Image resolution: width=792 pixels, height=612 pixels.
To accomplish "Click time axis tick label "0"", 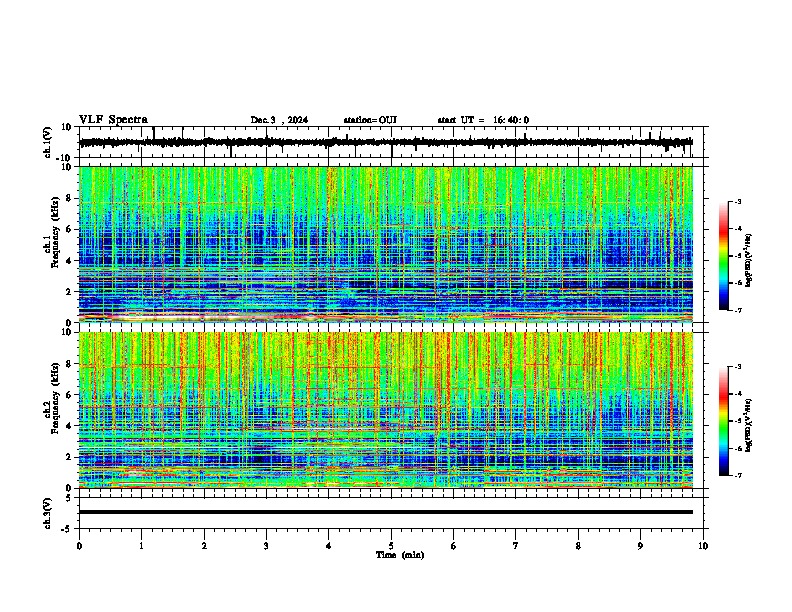I will tap(79, 546).
